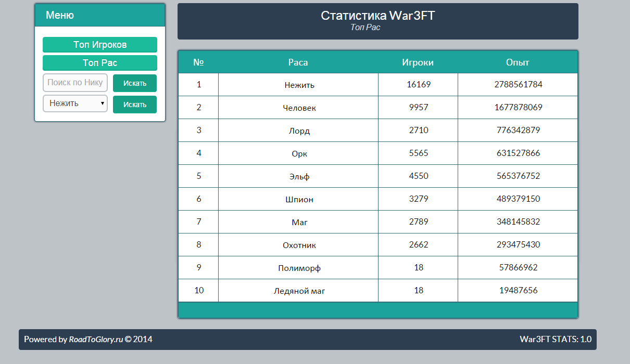Click the player count 16169
The width and height of the screenshot is (630, 364).
tap(419, 84)
